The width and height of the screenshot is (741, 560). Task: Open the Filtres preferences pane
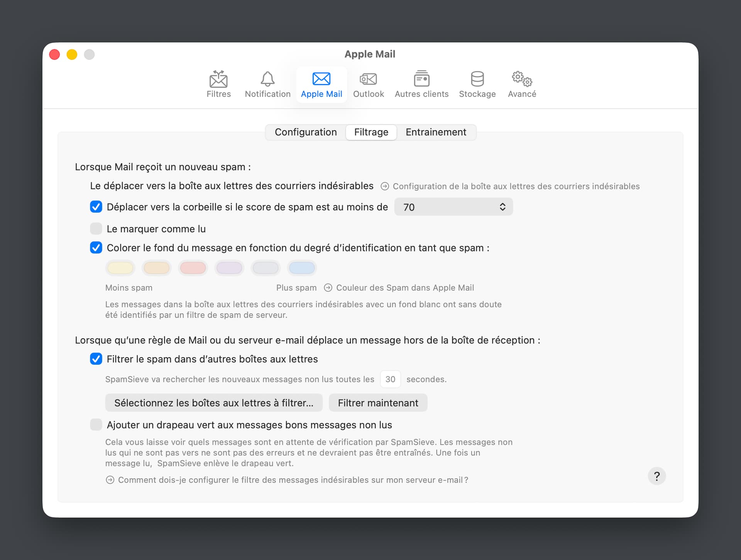(x=218, y=84)
